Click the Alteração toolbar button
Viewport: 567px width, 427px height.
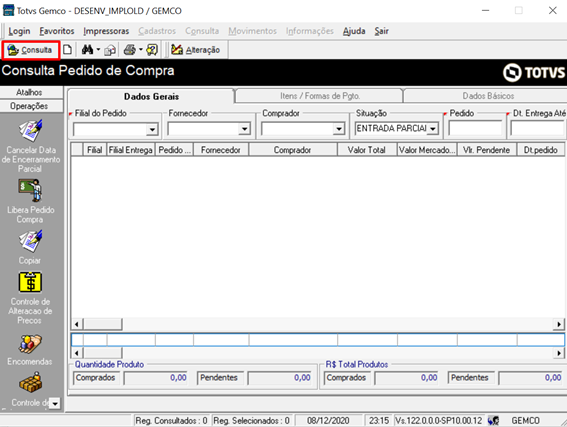(195, 50)
